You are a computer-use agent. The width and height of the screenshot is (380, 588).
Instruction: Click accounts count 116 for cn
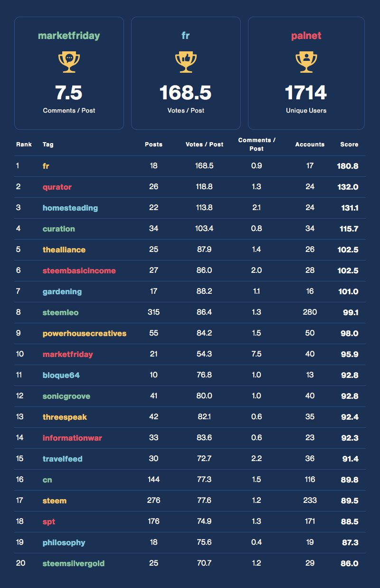310,480
